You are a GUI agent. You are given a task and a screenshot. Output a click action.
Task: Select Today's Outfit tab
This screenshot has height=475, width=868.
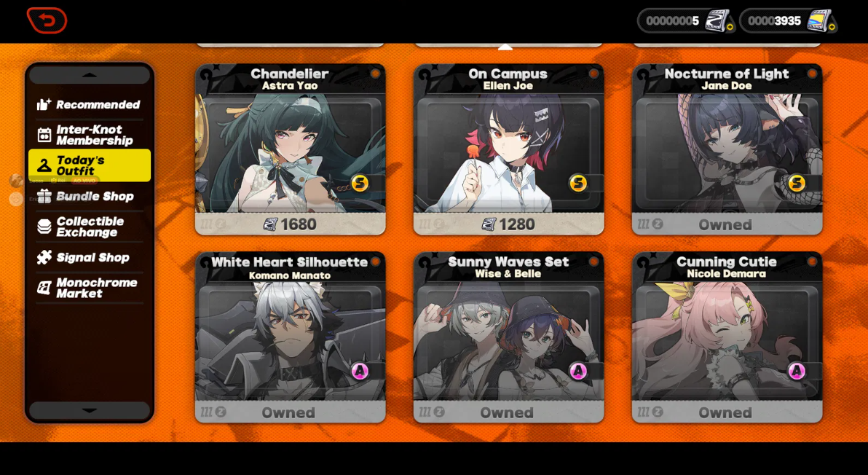pyautogui.click(x=90, y=165)
